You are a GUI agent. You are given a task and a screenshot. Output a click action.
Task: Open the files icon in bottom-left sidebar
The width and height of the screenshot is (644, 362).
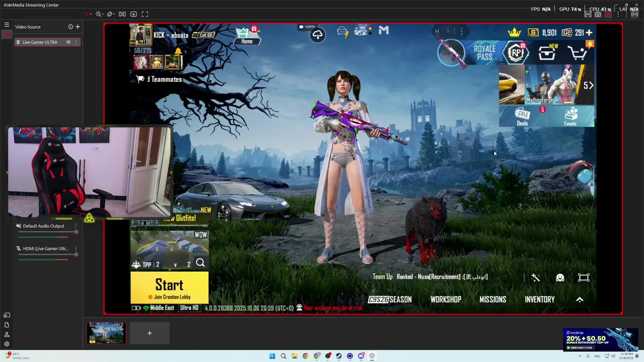(x=7, y=325)
